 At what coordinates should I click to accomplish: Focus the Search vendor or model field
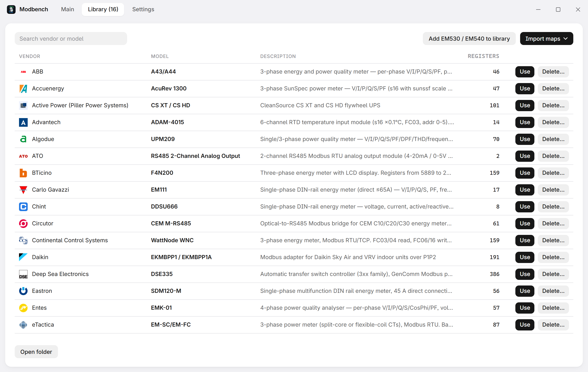click(71, 38)
